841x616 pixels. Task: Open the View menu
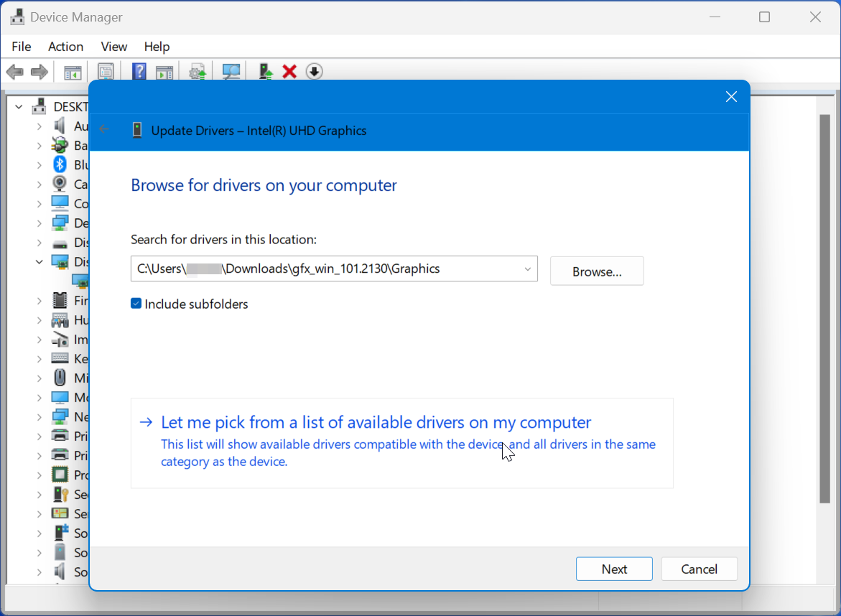pos(113,47)
